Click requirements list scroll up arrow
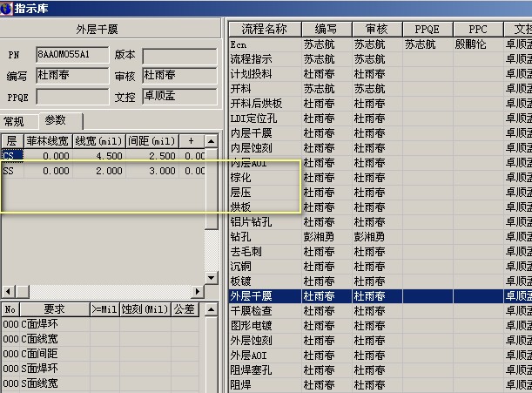Image resolution: width=532 pixels, height=393 pixels. [212, 309]
